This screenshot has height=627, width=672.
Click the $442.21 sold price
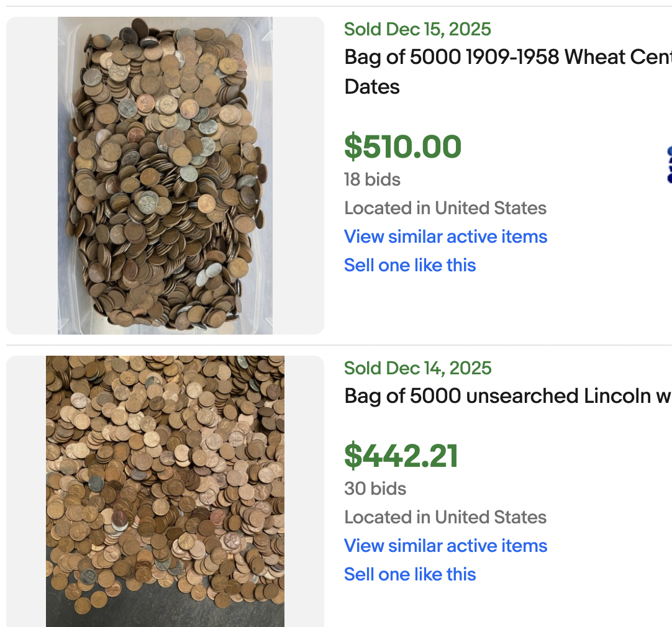click(x=401, y=456)
